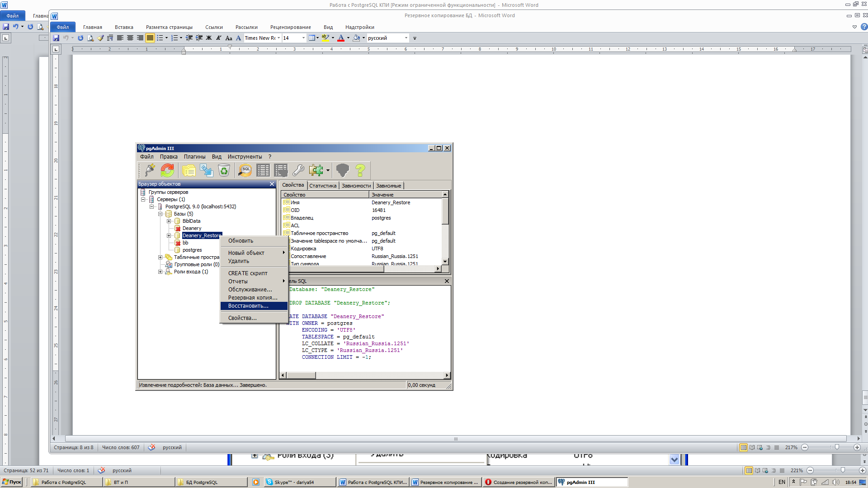The width and height of the screenshot is (868, 488).
Task: Click the create new object icon in pgAdmin
Action: pos(207,170)
